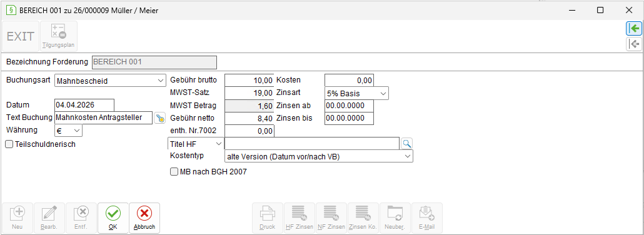This screenshot has width=644, height=235.
Task: Click the magnifier search icon beside Titel HF field
Action: pyautogui.click(x=406, y=143)
